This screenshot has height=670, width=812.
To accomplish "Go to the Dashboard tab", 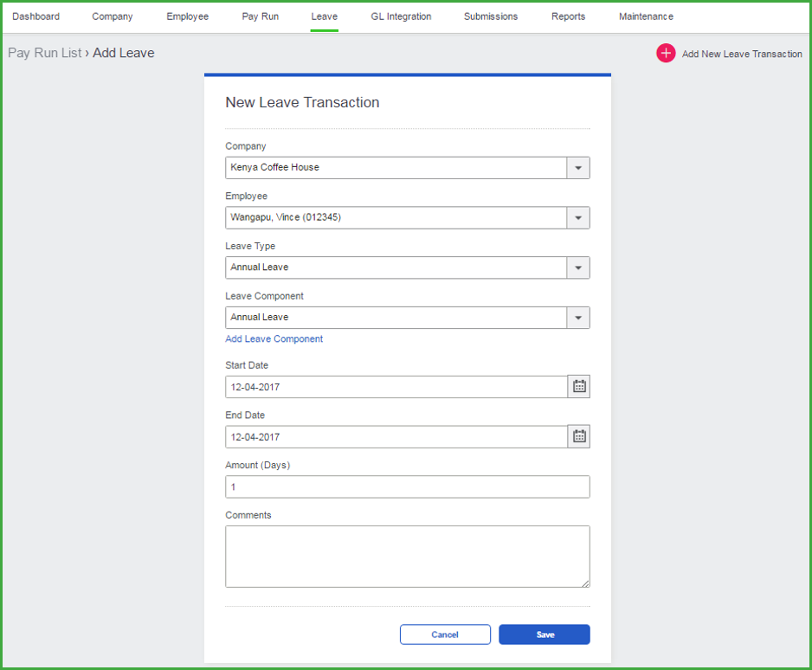I will [35, 16].
